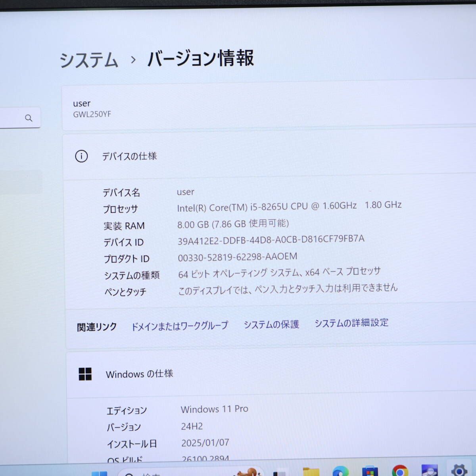Image resolution: width=476 pixels, height=476 pixels.
Task: Click the pen and touch availability text
Action: [x=288, y=289]
